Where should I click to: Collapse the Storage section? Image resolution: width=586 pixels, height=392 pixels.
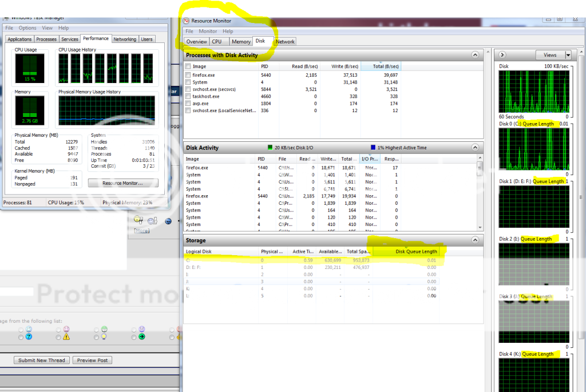coord(474,240)
